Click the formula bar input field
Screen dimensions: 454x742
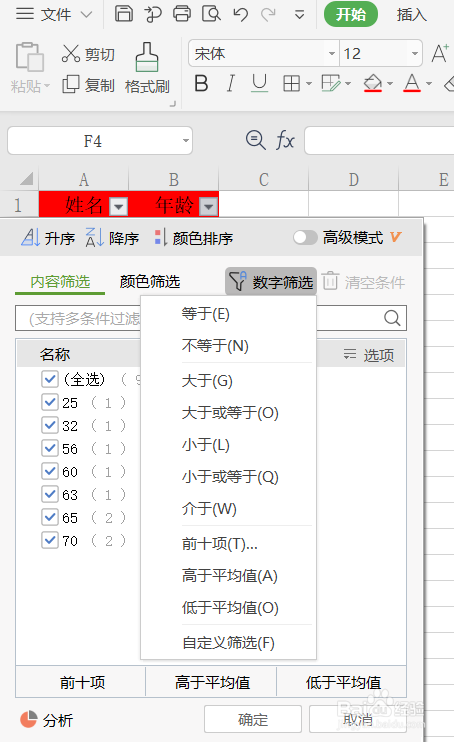(379, 141)
